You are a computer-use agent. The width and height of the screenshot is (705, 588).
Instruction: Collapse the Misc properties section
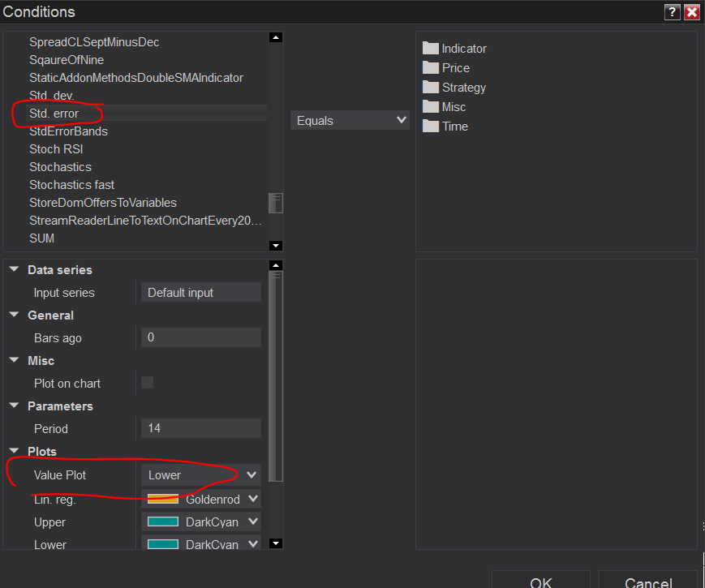coord(14,360)
